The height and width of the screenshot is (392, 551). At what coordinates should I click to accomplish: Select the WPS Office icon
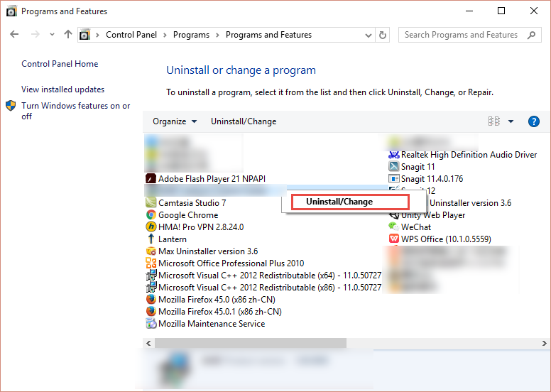tap(394, 239)
